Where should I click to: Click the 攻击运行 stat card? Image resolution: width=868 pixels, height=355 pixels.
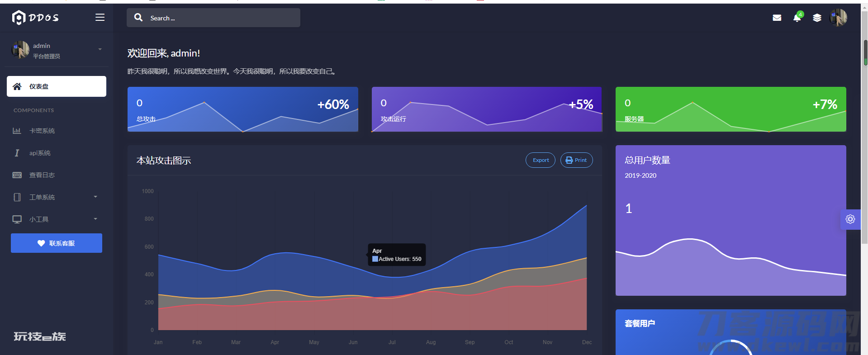coord(487,109)
